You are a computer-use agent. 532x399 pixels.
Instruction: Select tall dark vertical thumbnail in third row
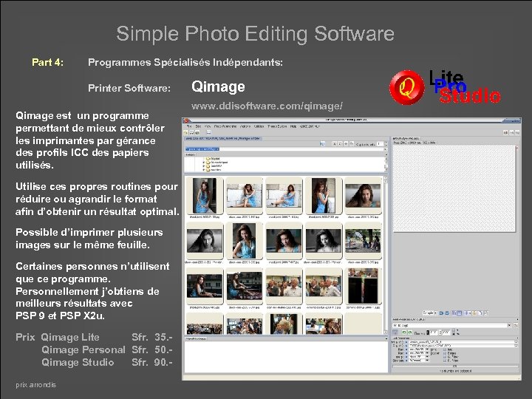pyautogui.click(x=363, y=286)
